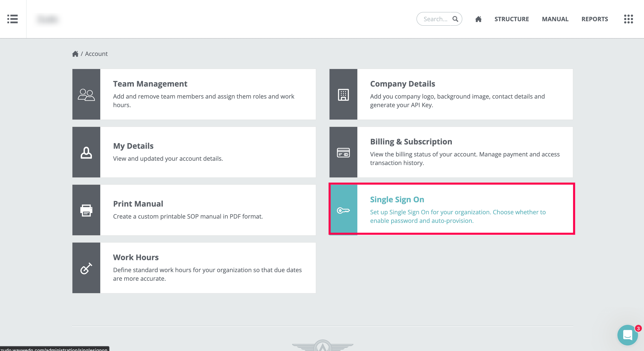
Task: Click the search magnifier icon
Action: [455, 19]
